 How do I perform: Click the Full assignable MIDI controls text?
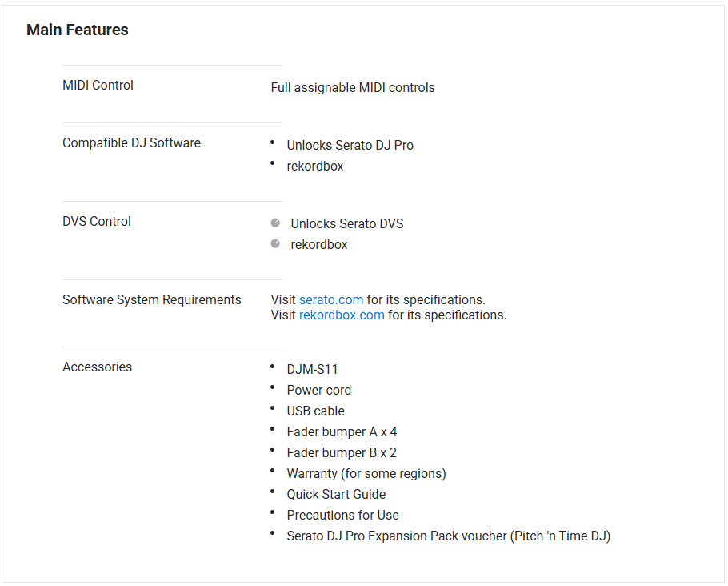pyautogui.click(x=353, y=88)
